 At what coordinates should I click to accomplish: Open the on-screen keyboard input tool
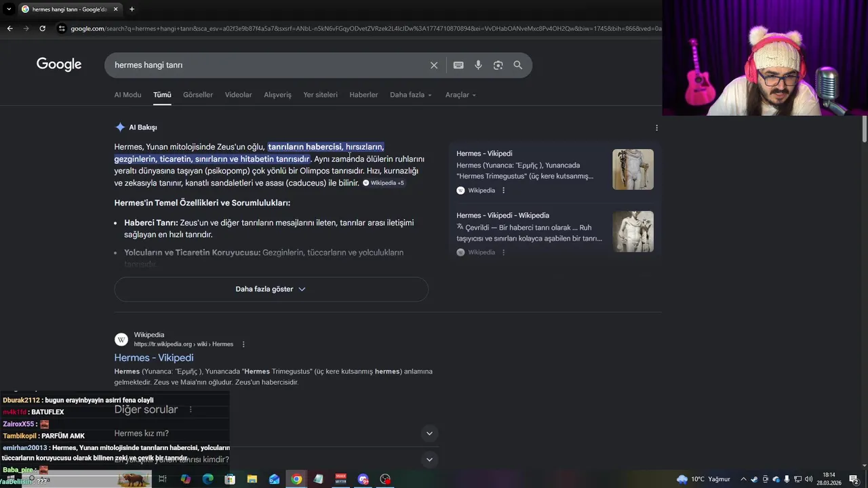pyautogui.click(x=458, y=65)
